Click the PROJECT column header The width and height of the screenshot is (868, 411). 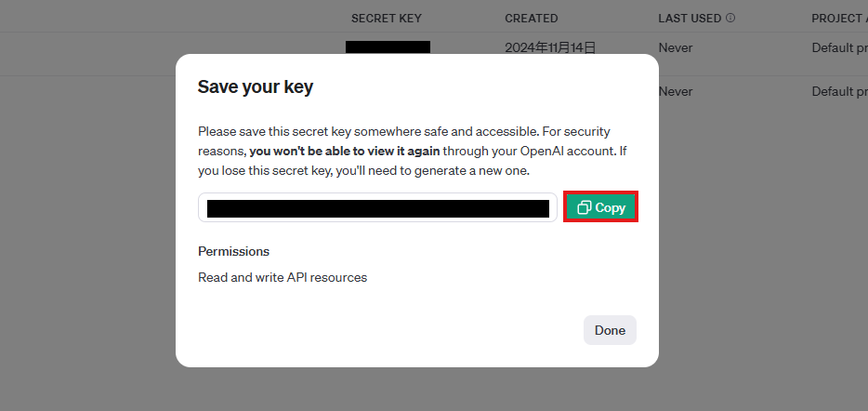[838, 18]
